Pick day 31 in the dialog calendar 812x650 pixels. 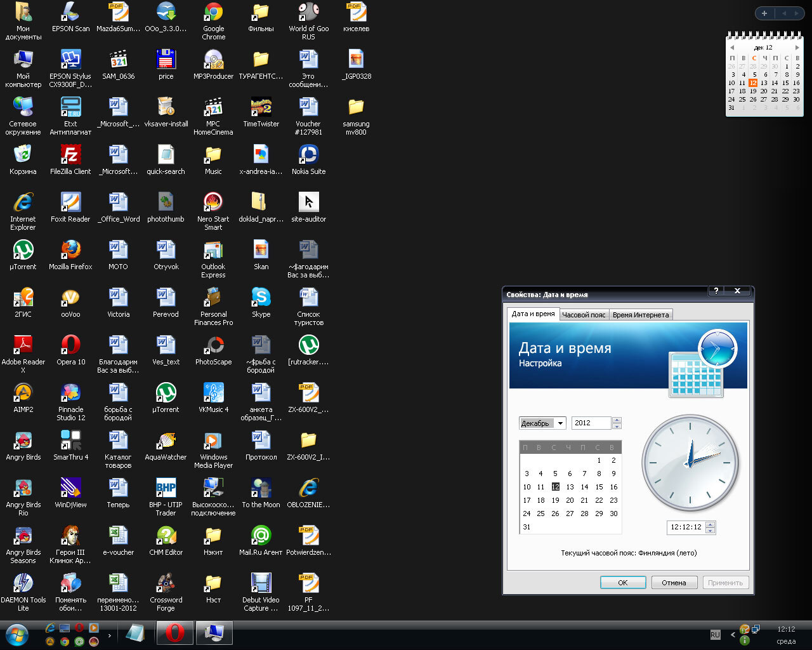tap(527, 527)
